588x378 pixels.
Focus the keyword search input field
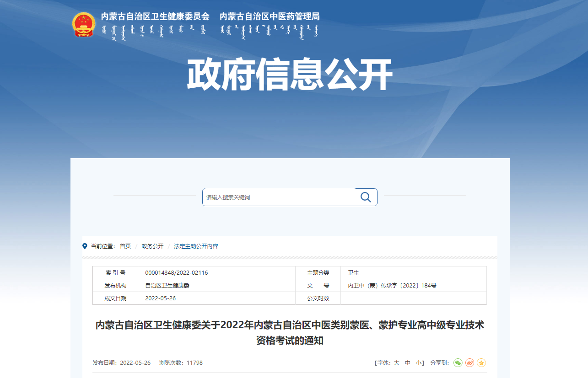click(279, 197)
